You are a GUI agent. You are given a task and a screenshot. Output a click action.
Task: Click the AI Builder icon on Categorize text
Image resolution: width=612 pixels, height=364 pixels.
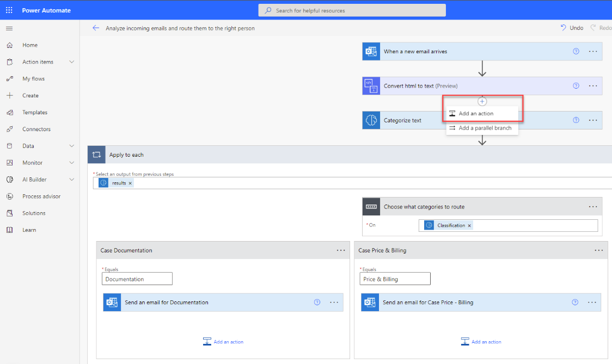(x=371, y=120)
